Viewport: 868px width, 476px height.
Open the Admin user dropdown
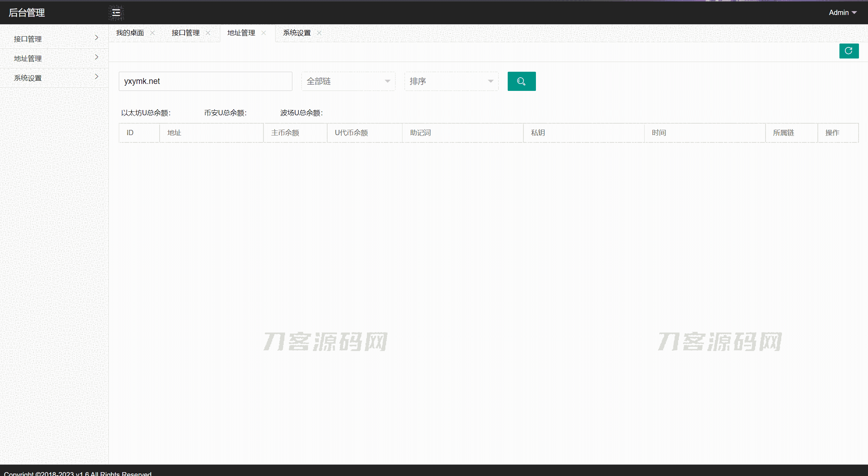842,13
